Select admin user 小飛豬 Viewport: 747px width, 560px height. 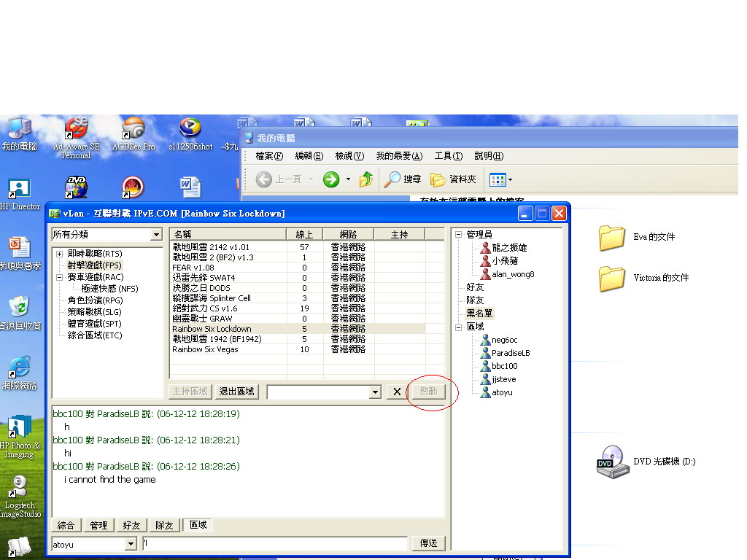coord(499,261)
